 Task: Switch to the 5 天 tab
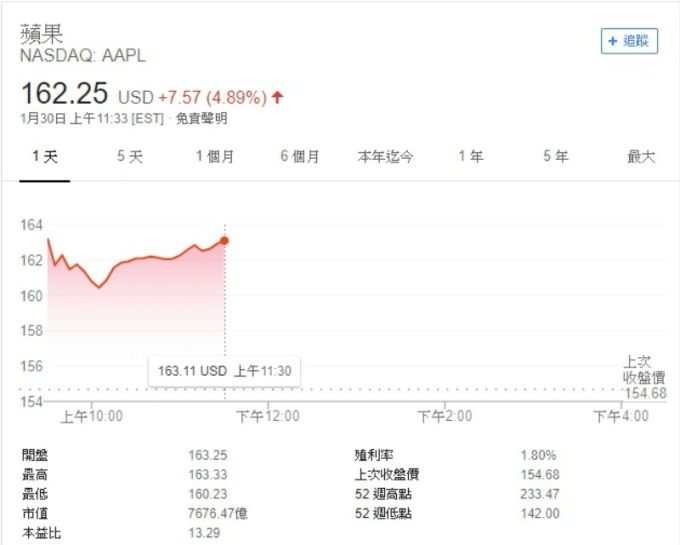point(130,156)
